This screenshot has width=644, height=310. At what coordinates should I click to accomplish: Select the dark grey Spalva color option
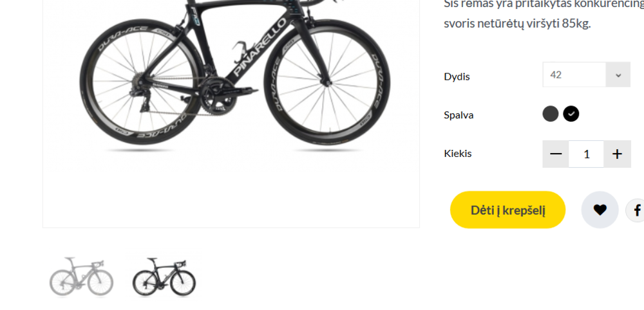550,114
